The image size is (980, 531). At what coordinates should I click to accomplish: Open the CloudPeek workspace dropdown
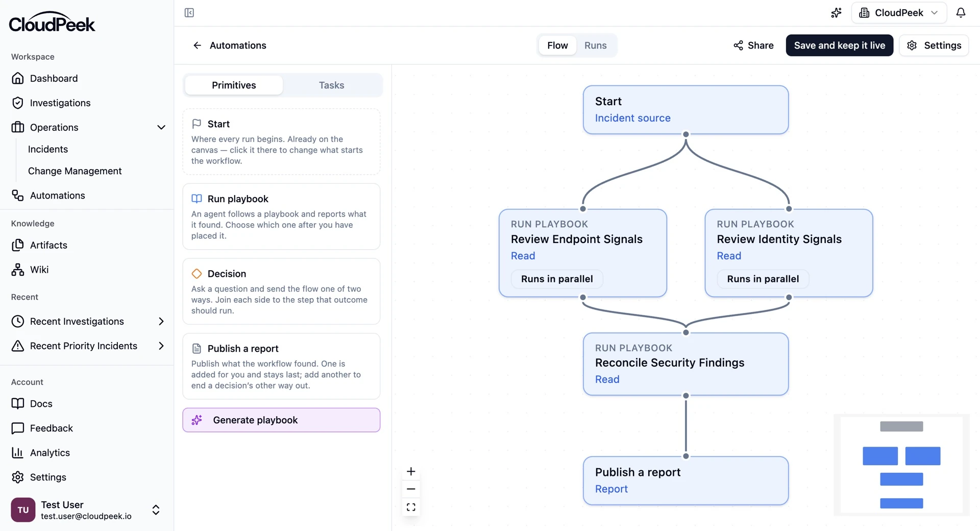pos(899,13)
